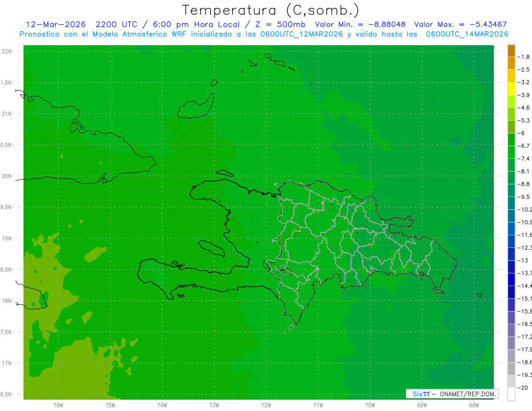Click the "0600UTC_12MAR2026" initialization time
Image resolution: width=532 pixels, height=411 pixels.
click(301, 34)
